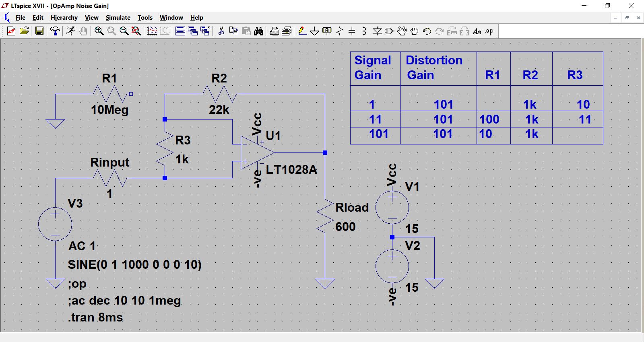Open the Help menu
644x342 pixels.
(197, 18)
